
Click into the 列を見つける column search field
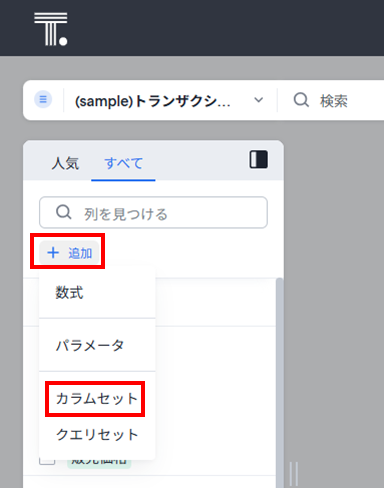(x=153, y=213)
